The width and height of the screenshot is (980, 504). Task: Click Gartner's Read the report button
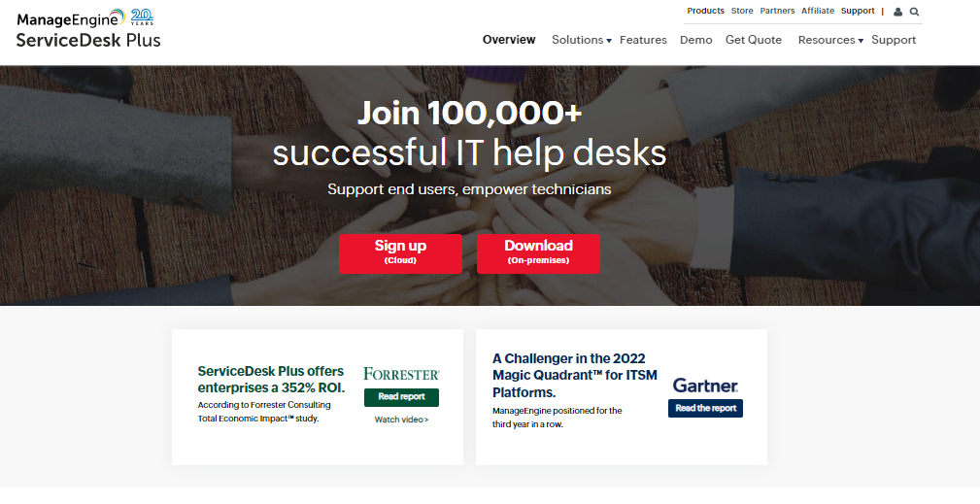(x=706, y=409)
